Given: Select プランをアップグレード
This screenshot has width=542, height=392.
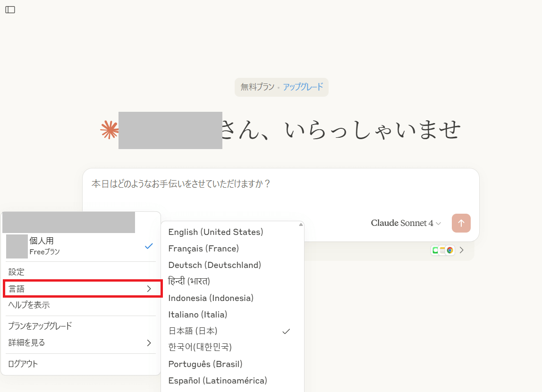Looking at the screenshot, I should coord(81,325).
